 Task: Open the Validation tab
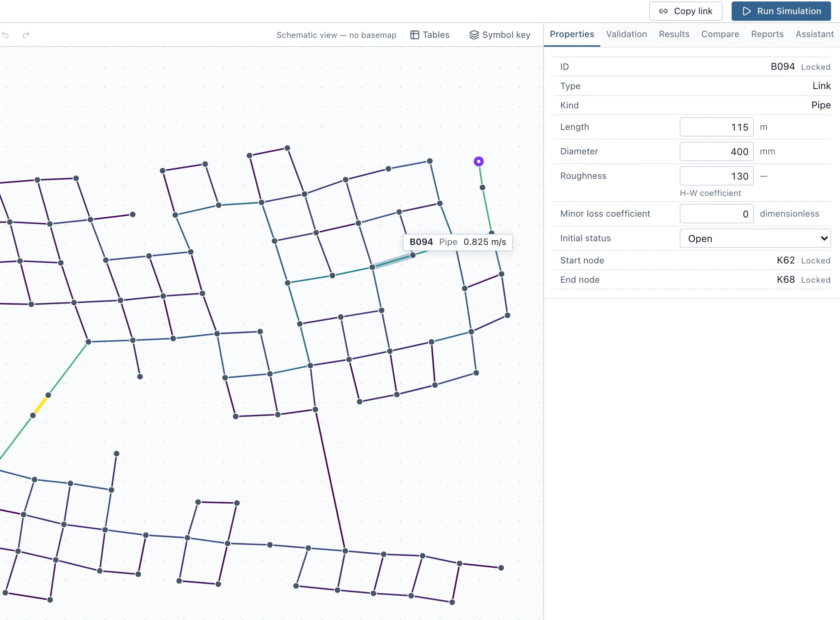[626, 34]
